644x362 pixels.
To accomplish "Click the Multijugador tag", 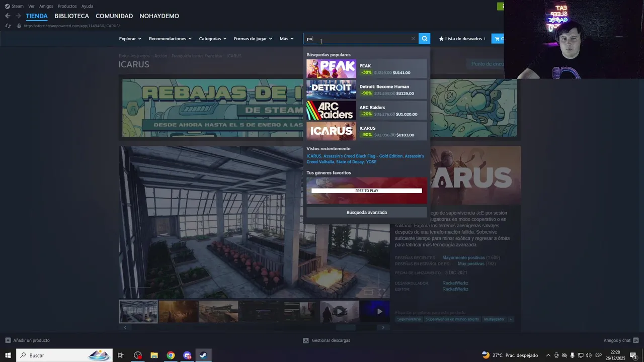I will (x=494, y=319).
